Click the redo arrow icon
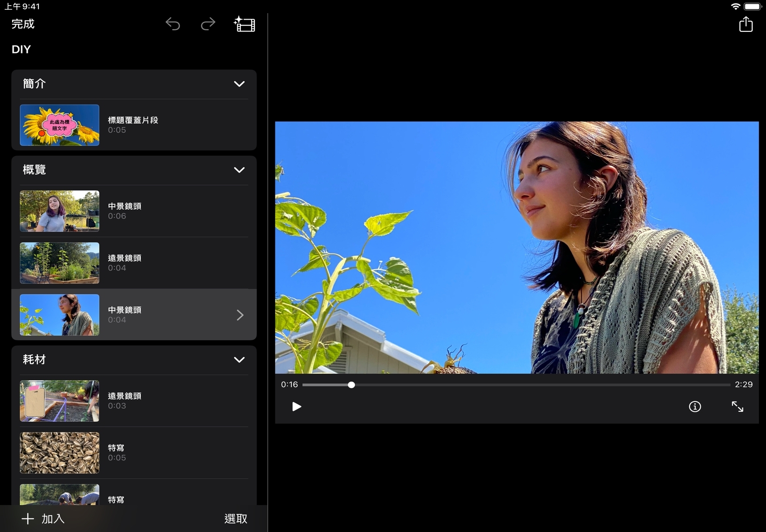Screen dimensions: 766x532 tap(208, 24)
